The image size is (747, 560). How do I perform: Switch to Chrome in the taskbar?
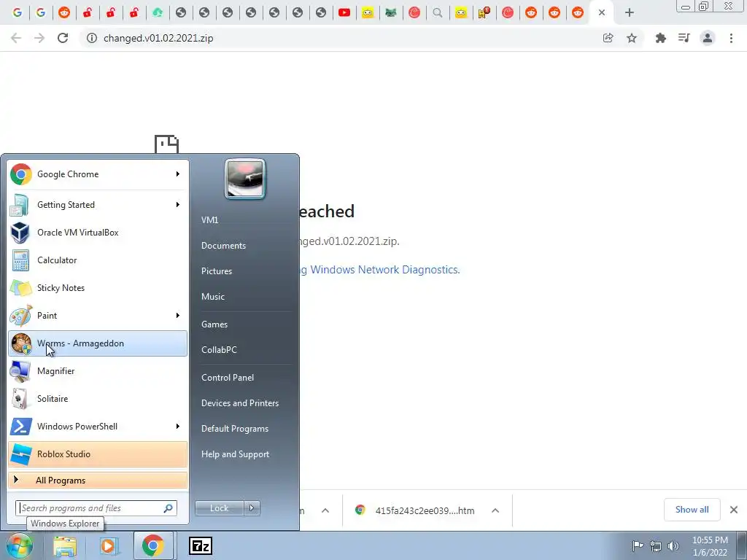152,545
